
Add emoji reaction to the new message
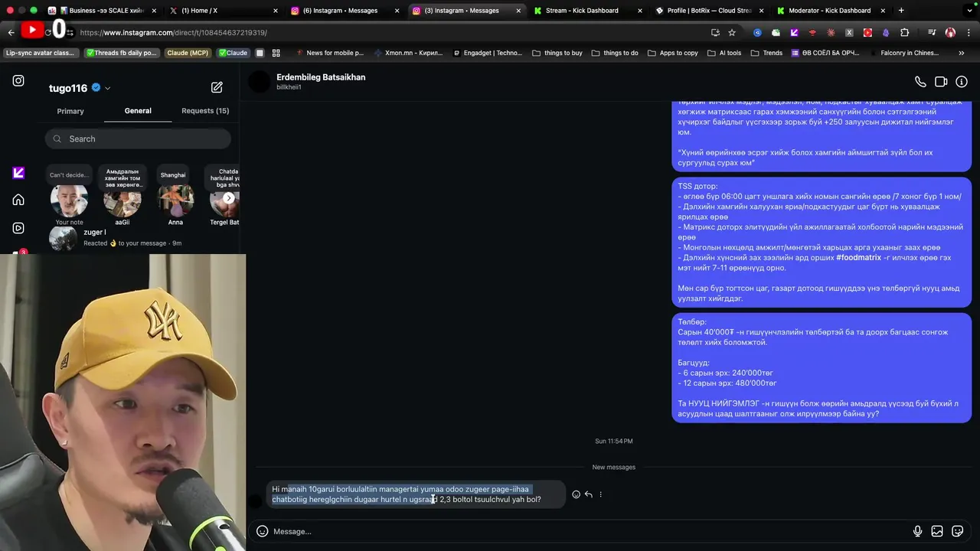[x=576, y=494]
